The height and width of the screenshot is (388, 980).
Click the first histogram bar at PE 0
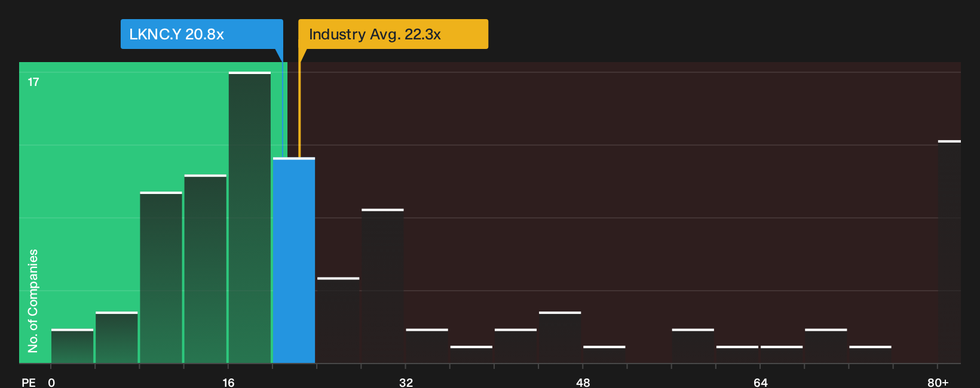click(72, 346)
